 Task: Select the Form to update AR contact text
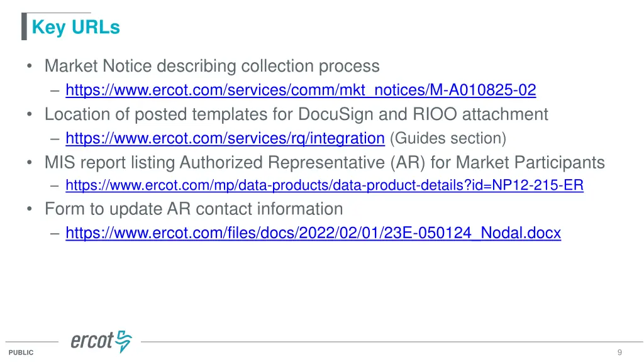(194, 209)
